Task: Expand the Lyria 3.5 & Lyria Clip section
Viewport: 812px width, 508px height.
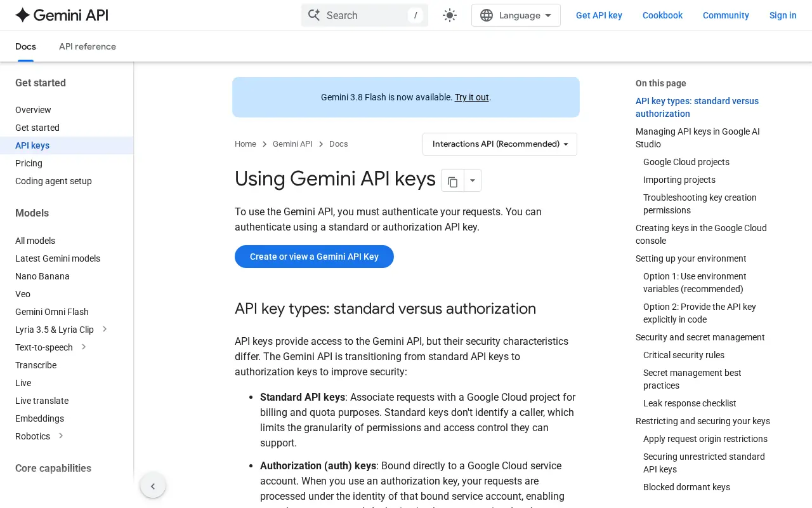Action: point(105,329)
